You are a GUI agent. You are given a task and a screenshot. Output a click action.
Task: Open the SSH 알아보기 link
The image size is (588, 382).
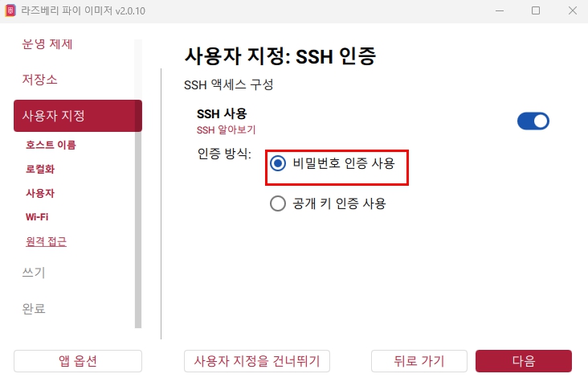click(x=226, y=130)
